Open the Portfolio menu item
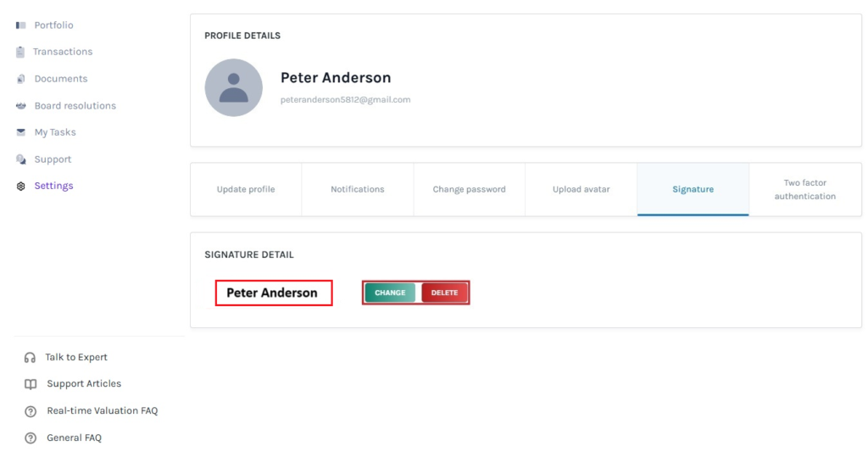The image size is (868, 457). 53,25
